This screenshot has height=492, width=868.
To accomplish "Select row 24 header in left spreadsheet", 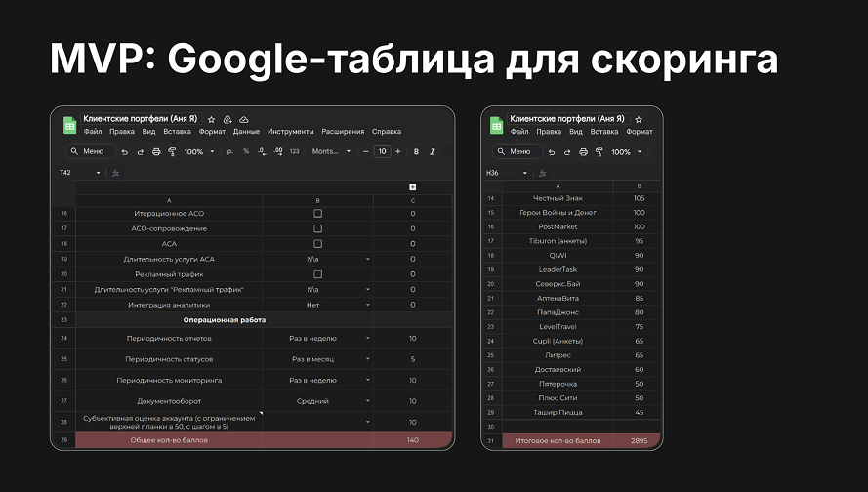I will coord(64,338).
